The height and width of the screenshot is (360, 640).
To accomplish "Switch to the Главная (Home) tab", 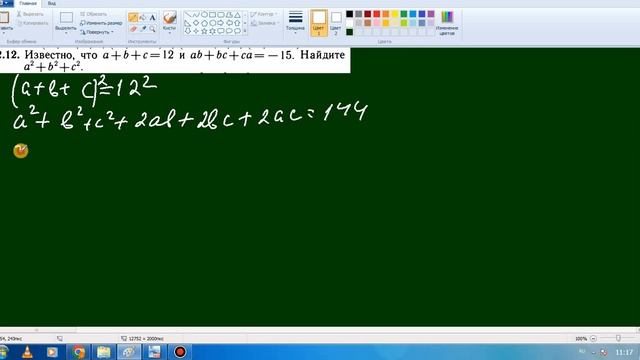I will (28, 3).
